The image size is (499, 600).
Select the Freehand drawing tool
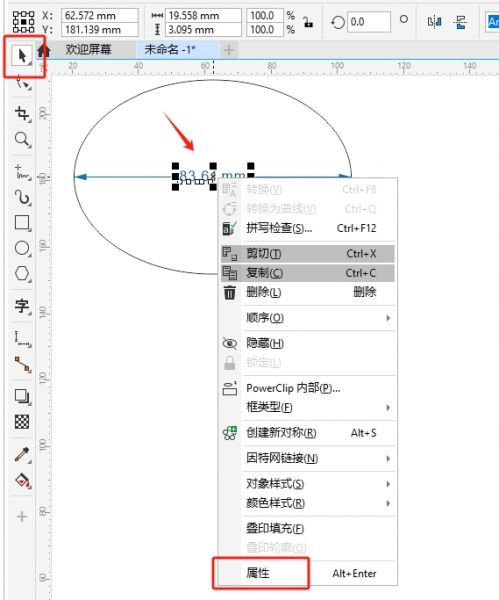[x=22, y=172]
